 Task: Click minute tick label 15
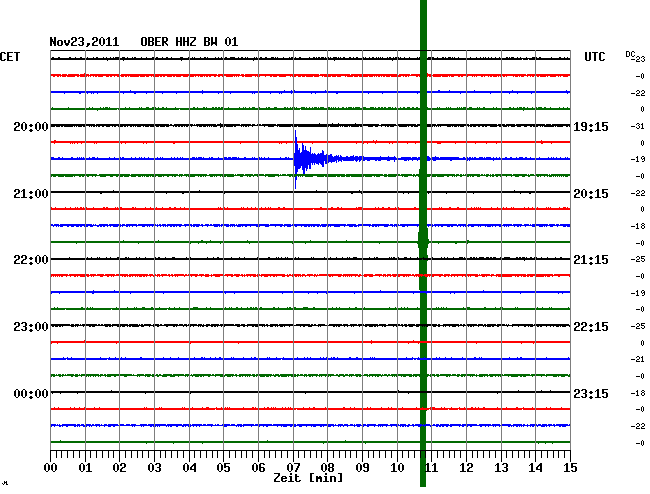tap(570, 468)
